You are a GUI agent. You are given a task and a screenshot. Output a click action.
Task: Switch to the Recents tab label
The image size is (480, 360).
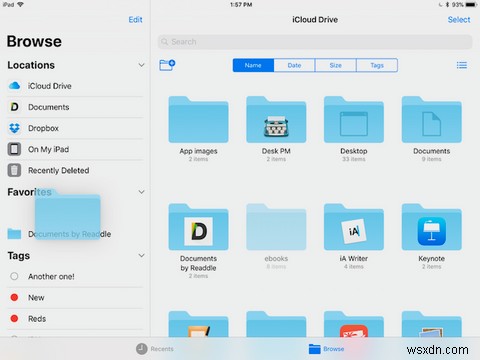click(162, 349)
